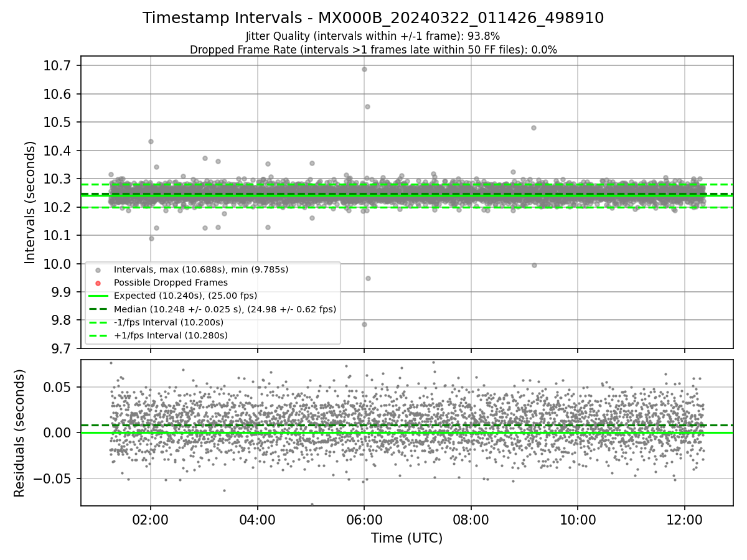The image size is (747, 560).
Task: Click the '−0.05' tick label on the residuals axis
Action: 54,478
